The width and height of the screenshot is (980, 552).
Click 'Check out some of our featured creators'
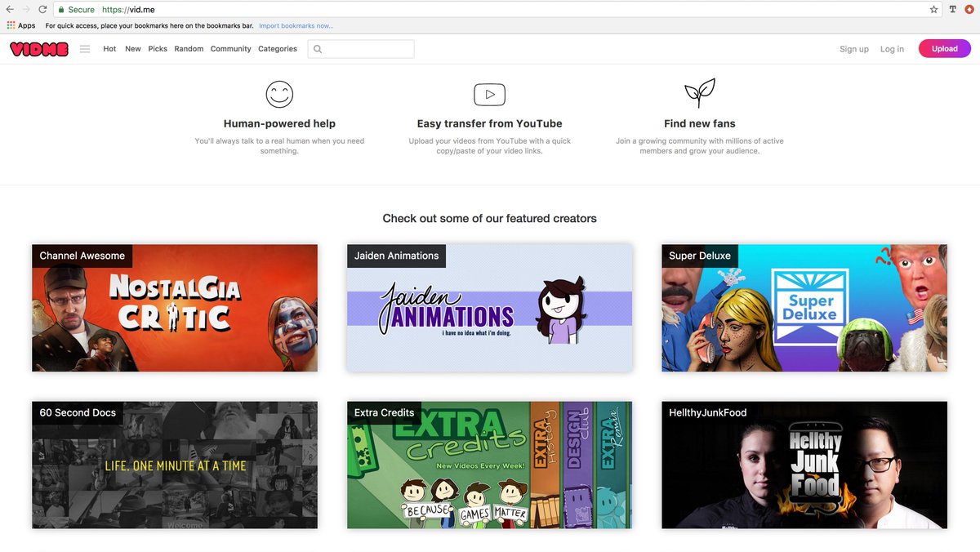(490, 219)
